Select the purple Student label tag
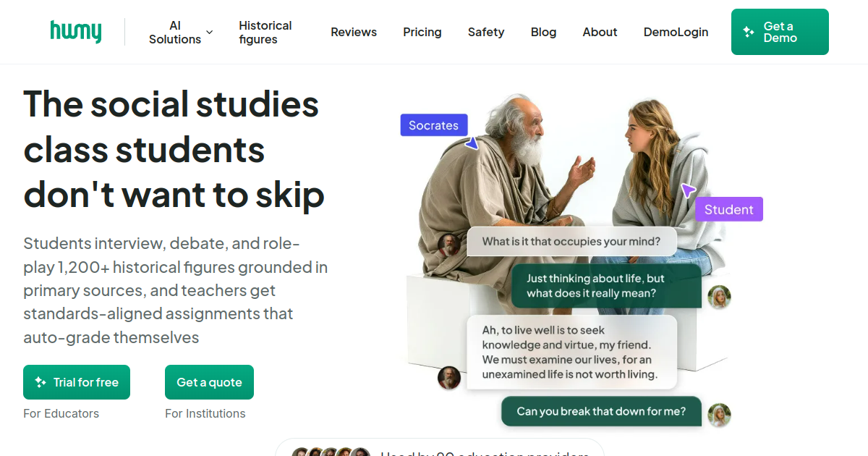868x456 pixels. pos(729,209)
